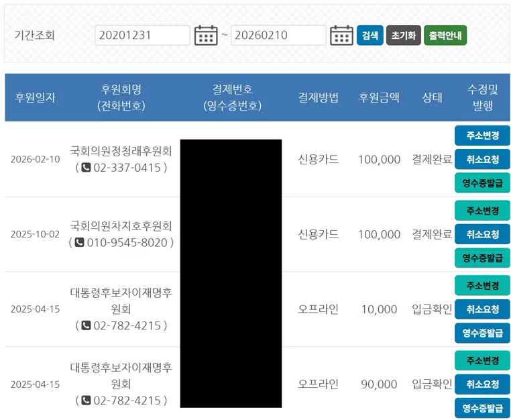Click 취소요청 in the 90,000 donation row
The image size is (511, 420).
coord(482,384)
